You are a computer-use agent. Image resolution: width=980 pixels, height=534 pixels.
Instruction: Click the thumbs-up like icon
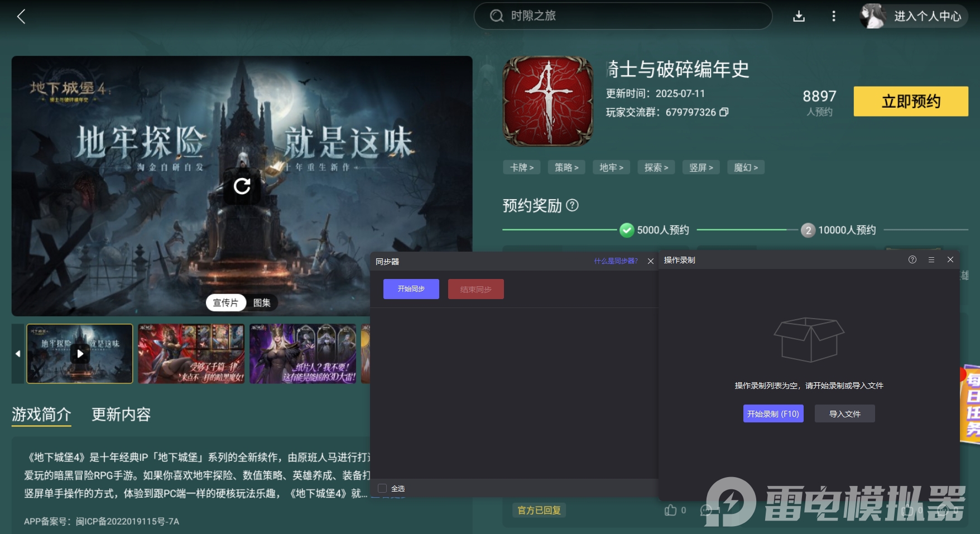coord(671,510)
